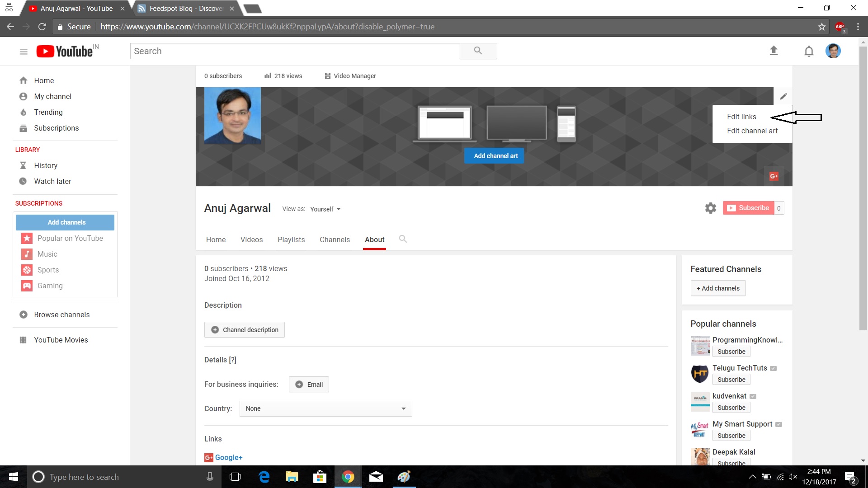Subscribe to kudvenkat channel
This screenshot has height=488, width=868.
(x=731, y=408)
